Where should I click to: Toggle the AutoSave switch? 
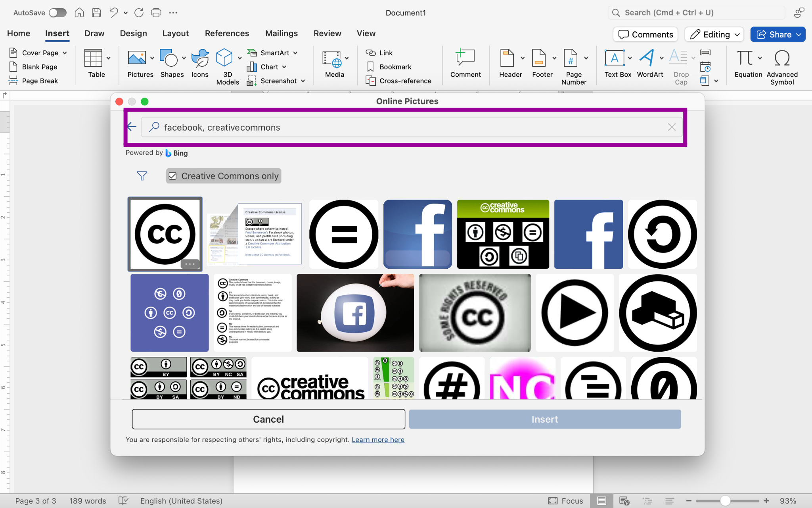tap(57, 13)
